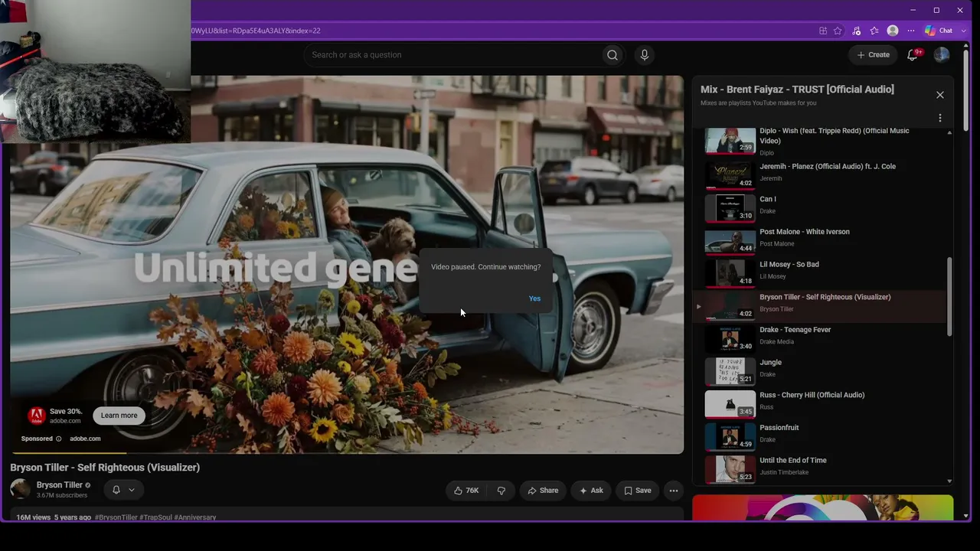Viewport: 980px width, 551px height.
Task: Open the Bryson Tiller channel name link
Action: tap(60, 485)
